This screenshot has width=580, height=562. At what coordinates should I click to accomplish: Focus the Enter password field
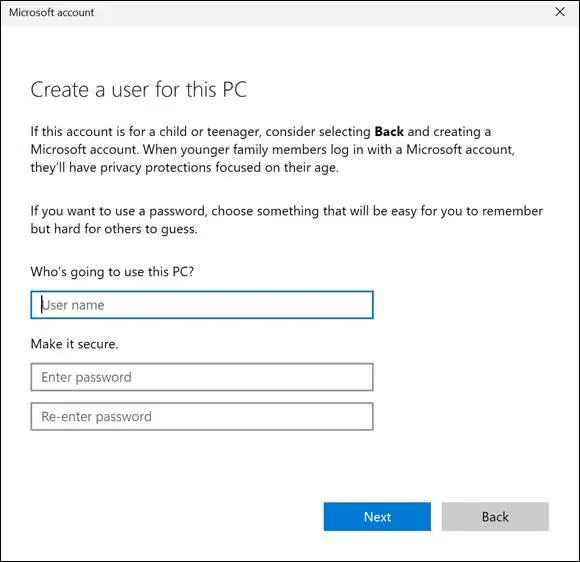[202, 377]
